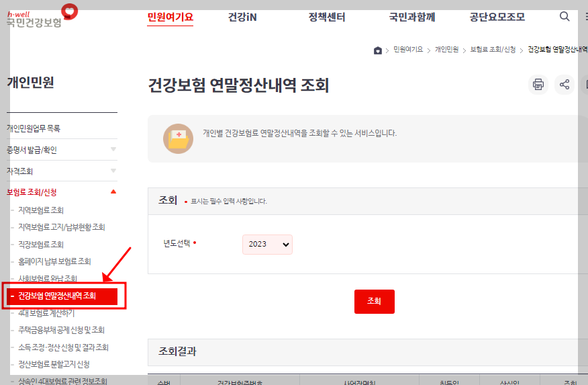The width and height of the screenshot is (588, 385).
Task: Click the 조회결과 section heading
Action: 177,351
